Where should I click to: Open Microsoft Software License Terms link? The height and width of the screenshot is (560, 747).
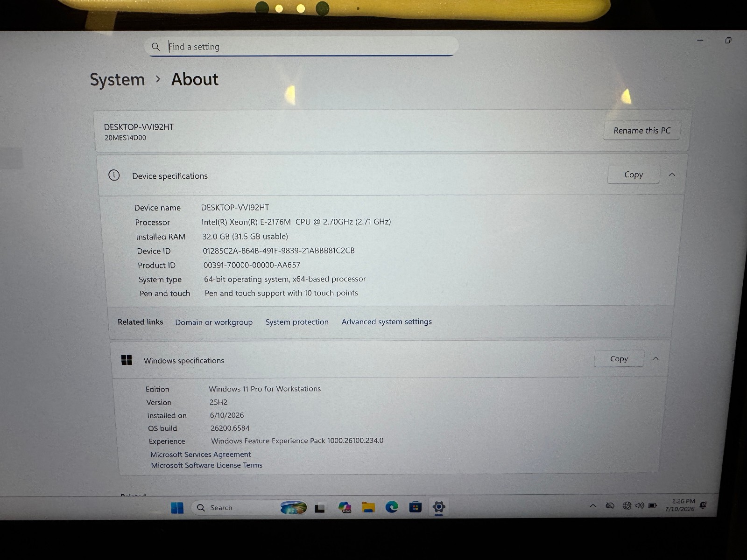point(206,465)
